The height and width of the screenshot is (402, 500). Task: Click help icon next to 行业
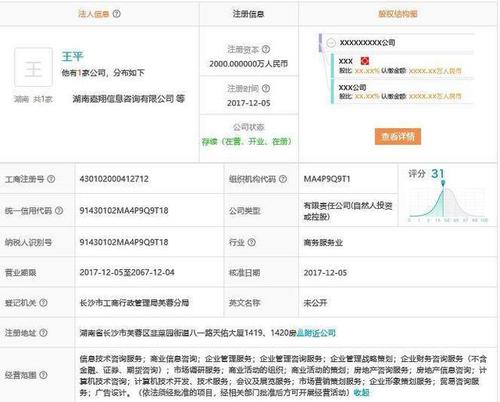tap(252, 242)
